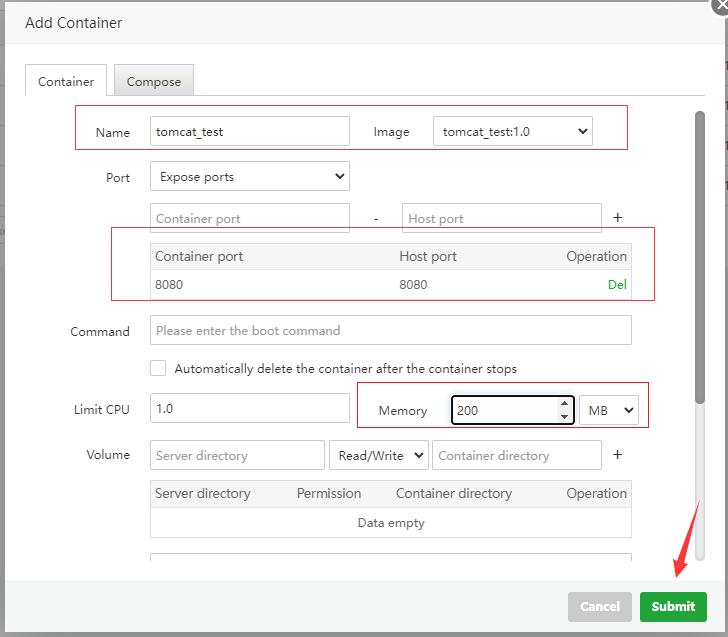This screenshot has width=728, height=637.
Task: Select the Container tab
Action: pos(66,81)
